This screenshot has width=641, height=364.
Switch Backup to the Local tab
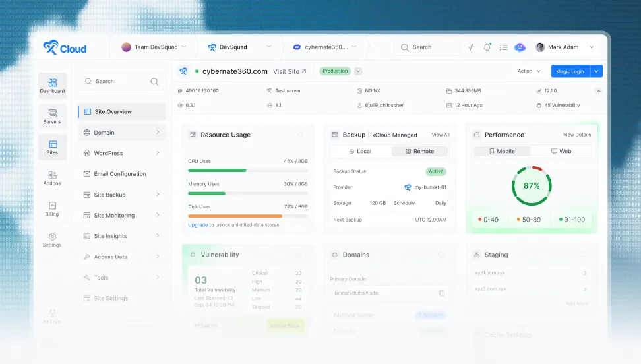pyautogui.click(x=361, y=151)
